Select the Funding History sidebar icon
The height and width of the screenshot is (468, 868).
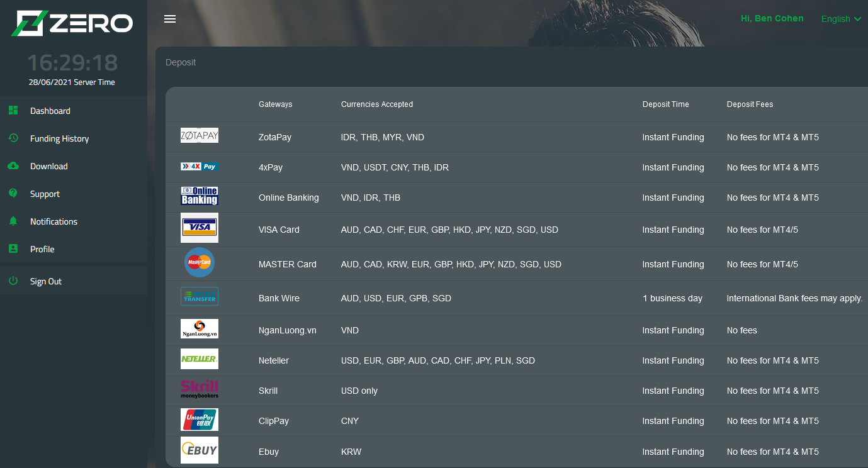13,138
